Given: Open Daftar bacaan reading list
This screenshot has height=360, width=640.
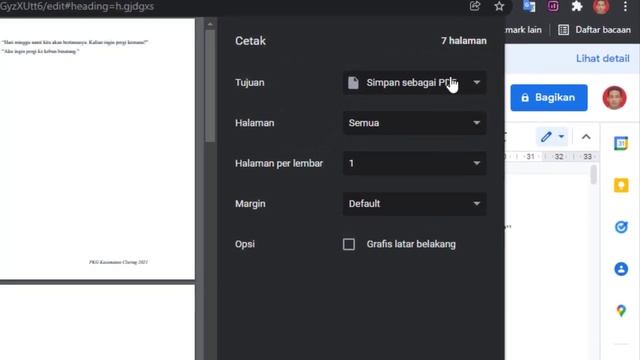Looking at the screenshot, I should (594, 30).
